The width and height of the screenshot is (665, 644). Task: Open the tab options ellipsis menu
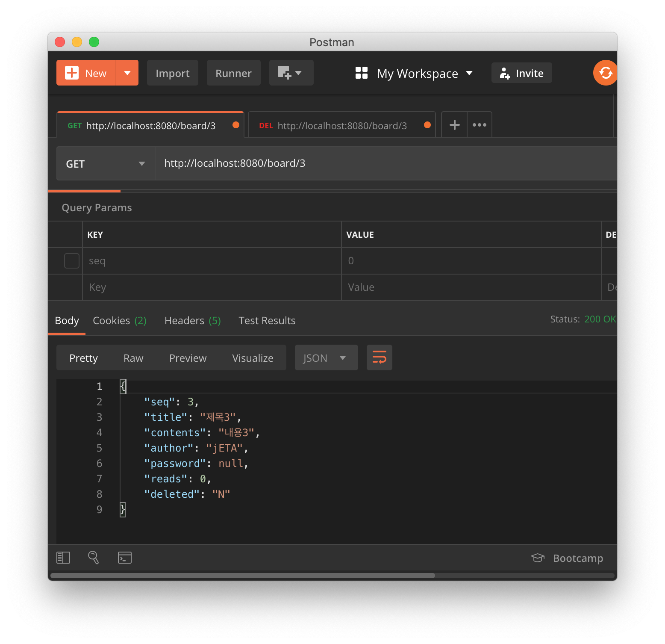click(480, 125)
